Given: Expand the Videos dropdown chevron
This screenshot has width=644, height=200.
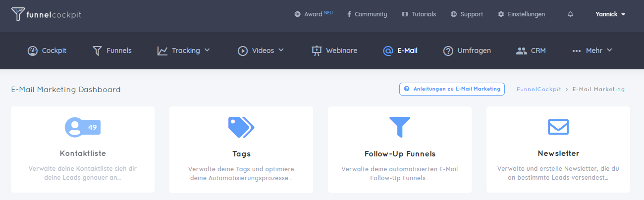Looking at the screenshot, I should pos(281,50).
